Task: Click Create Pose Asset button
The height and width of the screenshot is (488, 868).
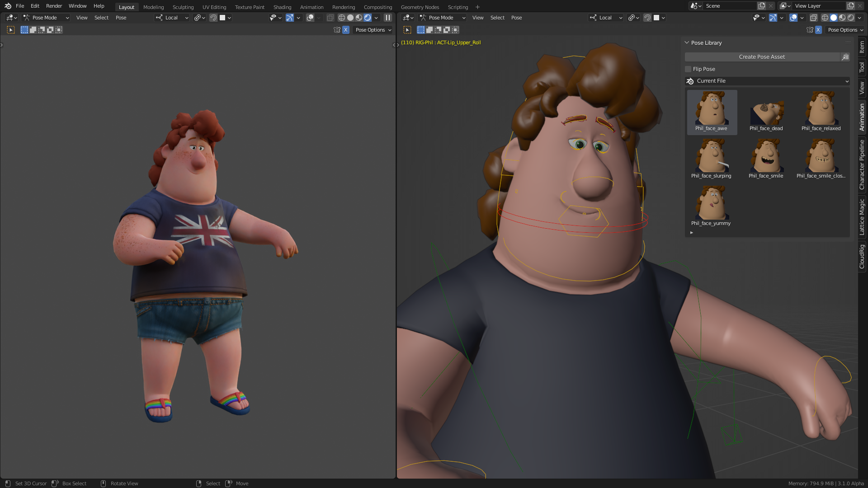Action: click(762, 57)
